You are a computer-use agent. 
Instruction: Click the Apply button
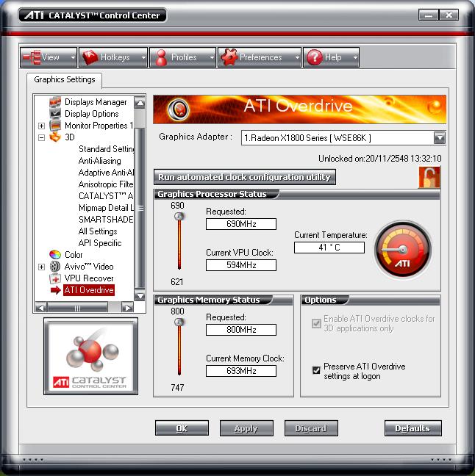pos(246,428)
